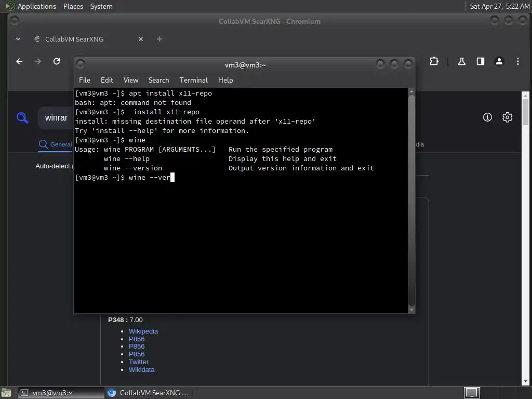
Task: Open the terminal Help menu
Action: click(x=225, y=81)
